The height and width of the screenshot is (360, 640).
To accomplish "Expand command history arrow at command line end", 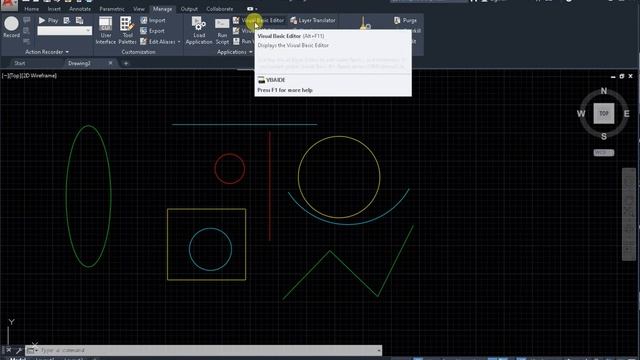I will click(379, 350).
